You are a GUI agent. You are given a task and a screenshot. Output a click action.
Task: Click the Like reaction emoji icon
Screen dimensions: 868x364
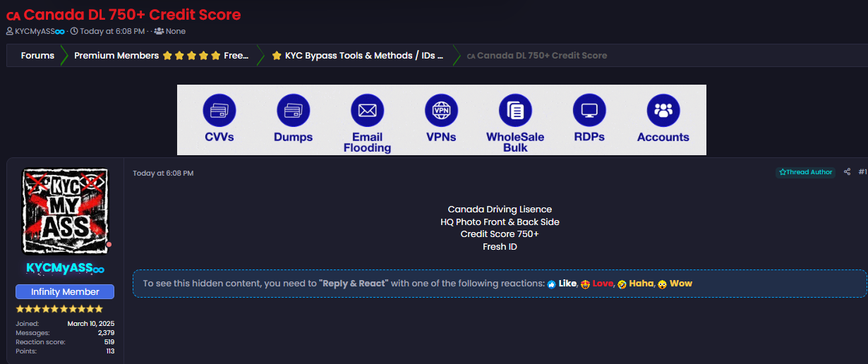point(551,284)
